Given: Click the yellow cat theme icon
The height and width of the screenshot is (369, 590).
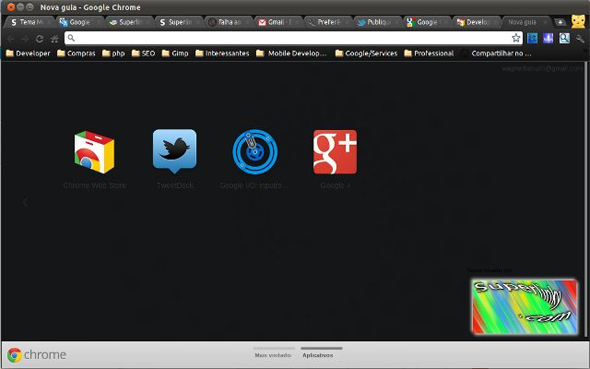Looking at the screenshot, I should coord(578,21).
